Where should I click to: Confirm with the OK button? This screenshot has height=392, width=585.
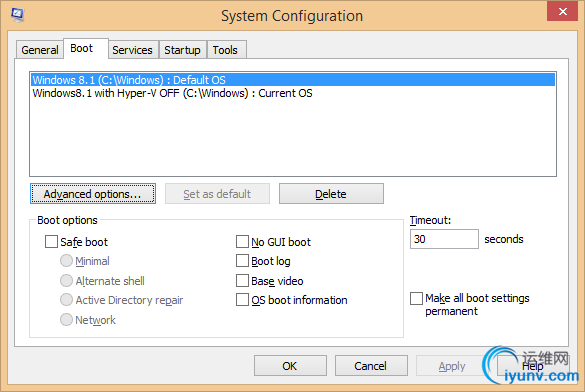pyautogui.click(x=290, y=366)
